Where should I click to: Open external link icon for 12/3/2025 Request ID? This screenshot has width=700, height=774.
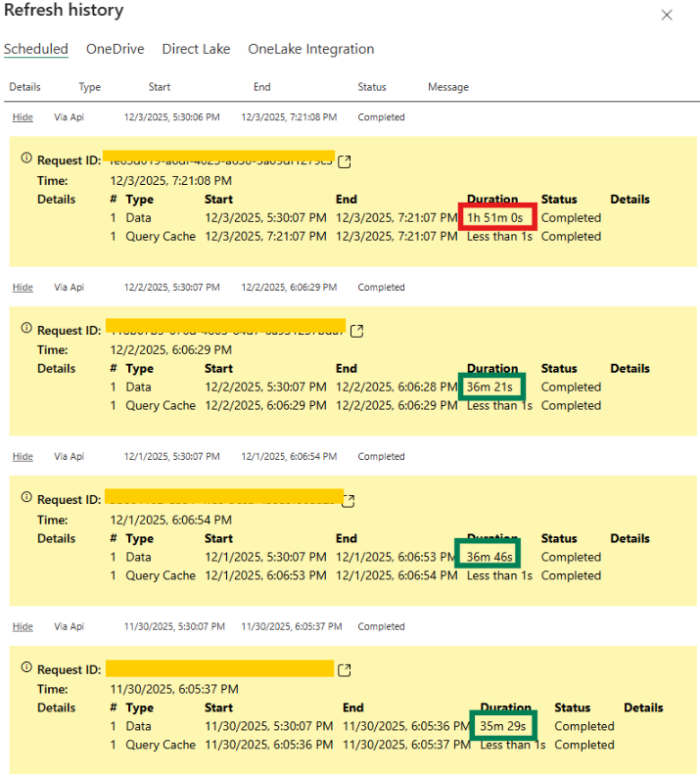tap(345, 161)
